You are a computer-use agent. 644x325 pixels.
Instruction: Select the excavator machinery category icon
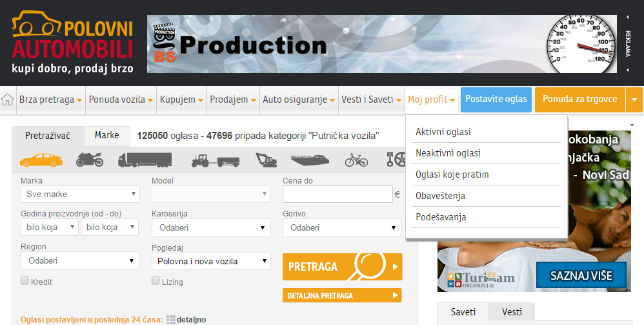coord(266,160)
